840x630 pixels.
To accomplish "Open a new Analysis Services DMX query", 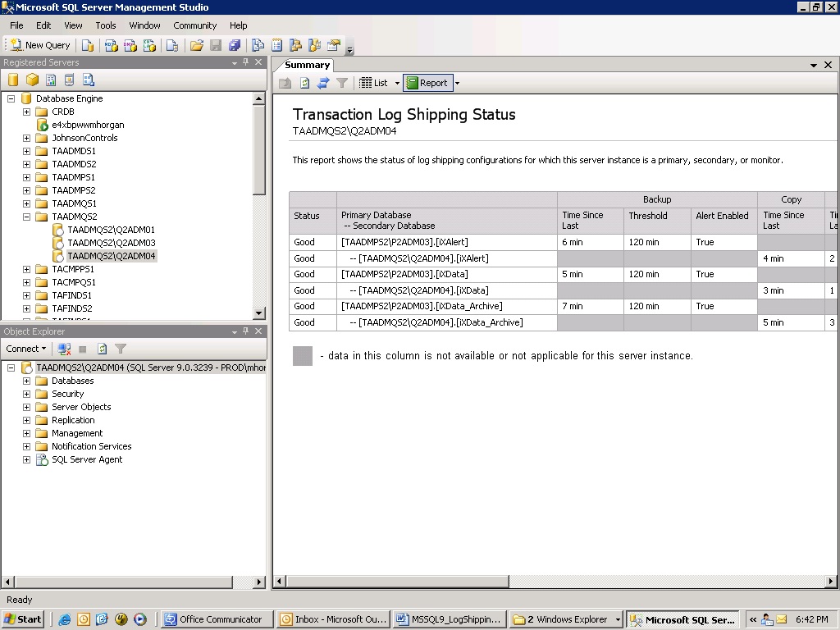I will point(130,46).
